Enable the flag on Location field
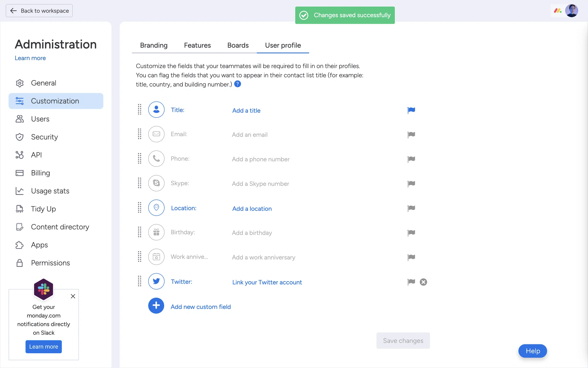Viewport: 588px width, 368px height. tap(411, 208)
